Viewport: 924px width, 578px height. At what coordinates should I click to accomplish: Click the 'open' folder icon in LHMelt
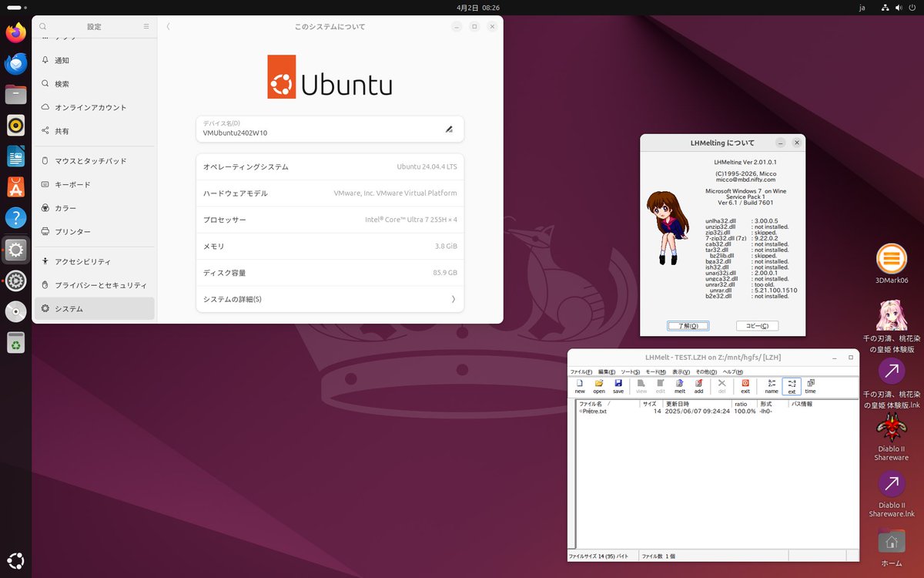click(599, 386)
